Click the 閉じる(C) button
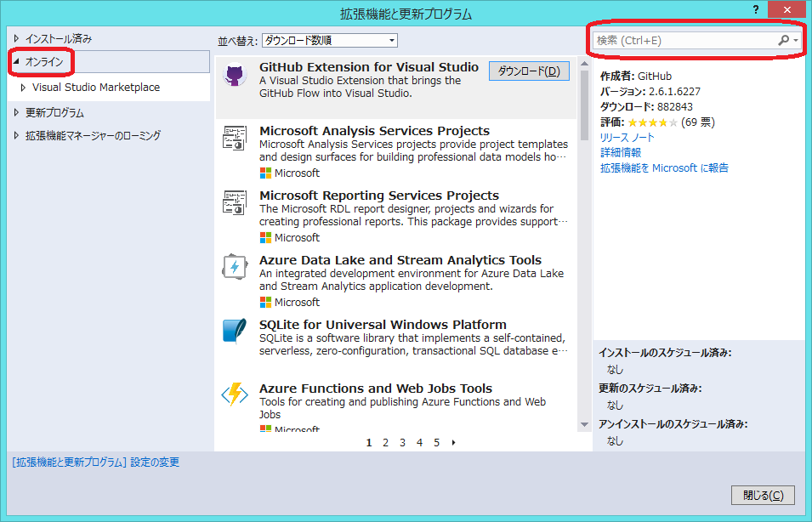Screen dimensions: 812x522 763,496
